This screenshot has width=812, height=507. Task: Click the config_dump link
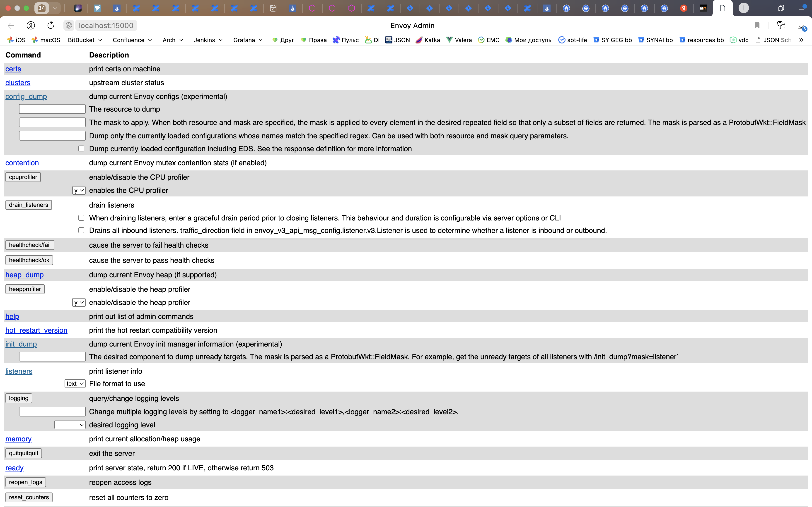(x=26, y=97)
